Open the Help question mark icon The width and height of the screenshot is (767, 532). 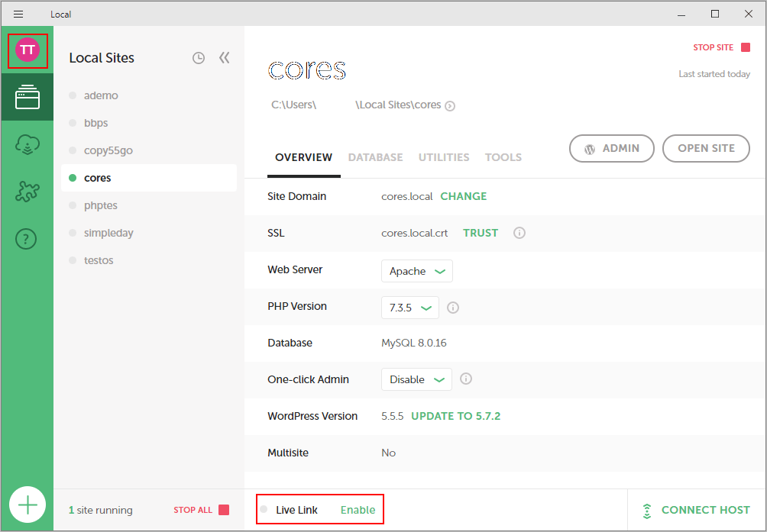(x=27, y=239)
